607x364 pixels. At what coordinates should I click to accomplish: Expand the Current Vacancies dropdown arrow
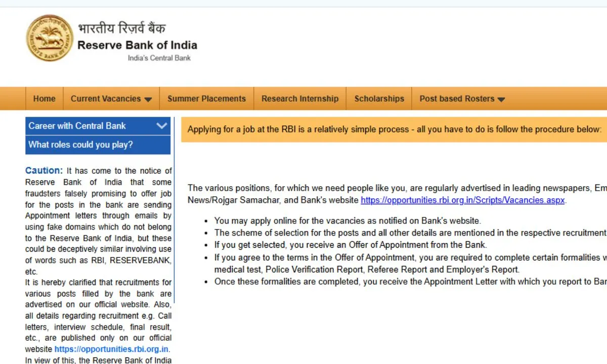pos(148,100)
